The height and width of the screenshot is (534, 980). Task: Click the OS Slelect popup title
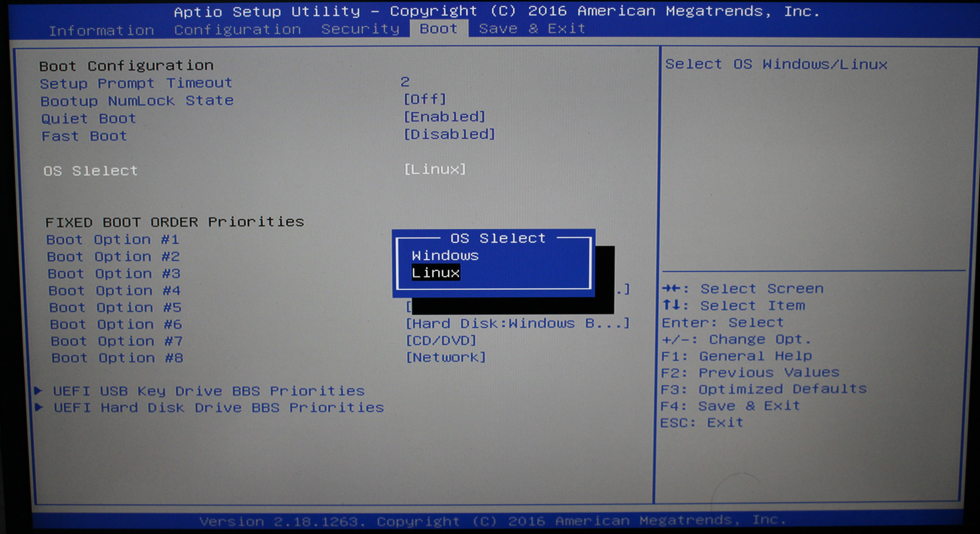(498, 239)
